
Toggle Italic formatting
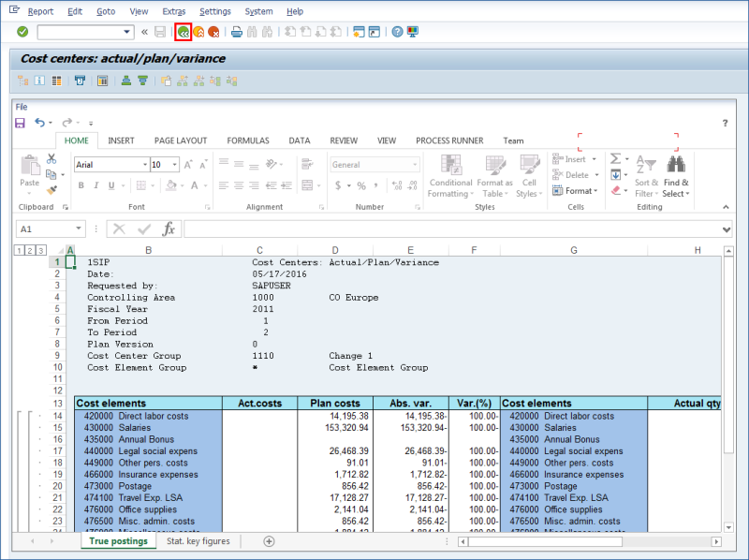(96, 185)
